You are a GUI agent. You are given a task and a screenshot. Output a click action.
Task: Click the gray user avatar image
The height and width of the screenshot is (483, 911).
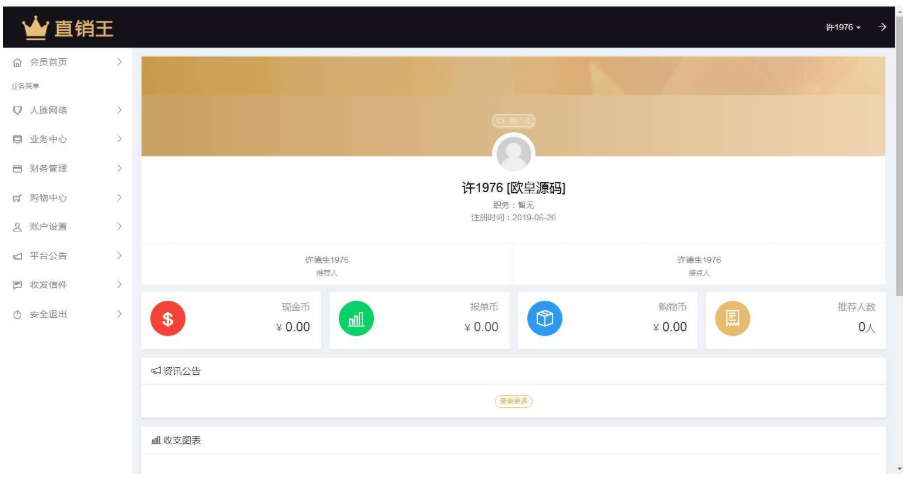tap(514, 154)
